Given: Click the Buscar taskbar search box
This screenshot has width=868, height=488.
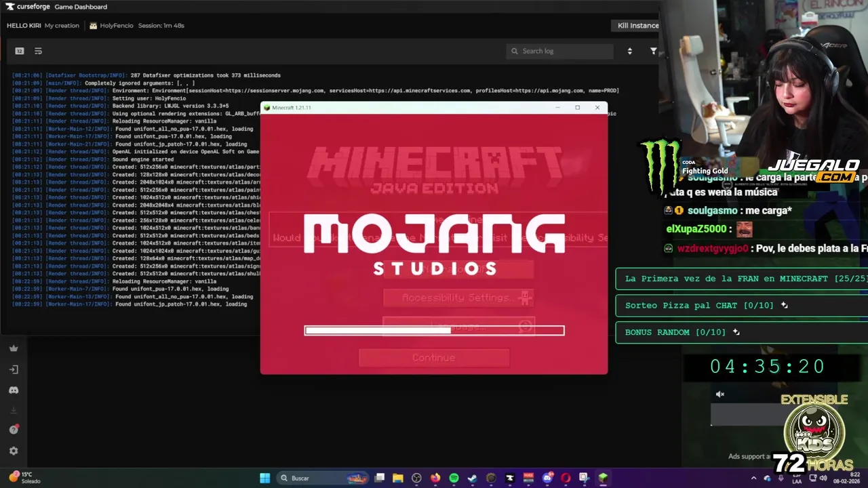Looking at the screenshot, I should point(323,478).
